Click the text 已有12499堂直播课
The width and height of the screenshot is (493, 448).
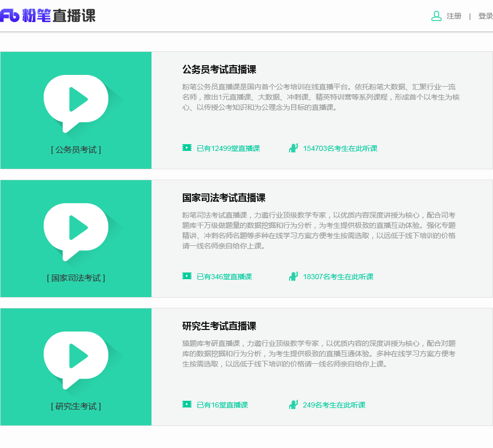[x=228, y=148]
